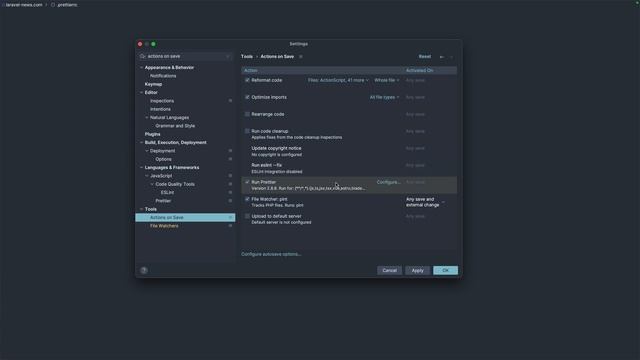Enable the Run code cleanup checkbox
640x360 pixels.
pos(247,131)
